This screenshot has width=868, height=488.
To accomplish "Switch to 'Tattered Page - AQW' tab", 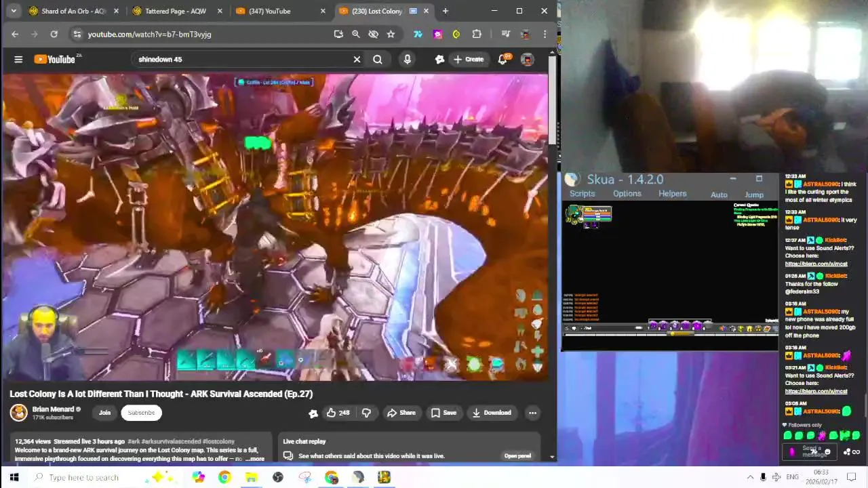I will point(176,11).
